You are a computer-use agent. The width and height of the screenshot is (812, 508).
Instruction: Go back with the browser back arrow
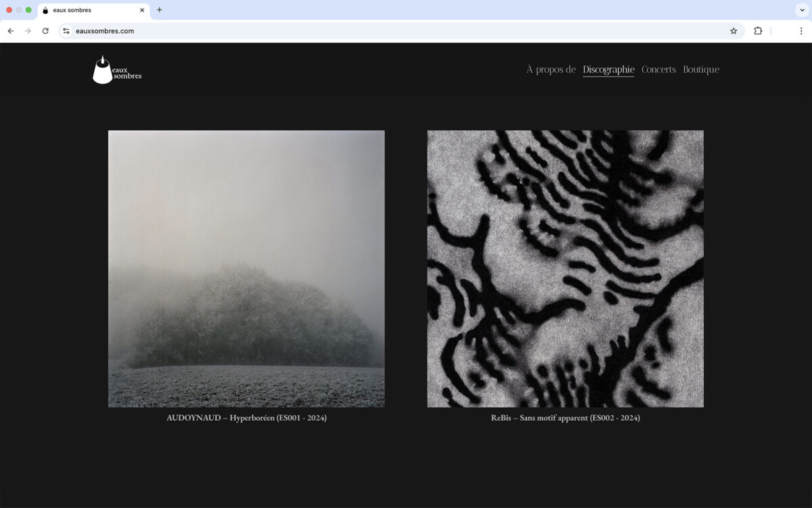pyautogui.click(x=11, y=31)
